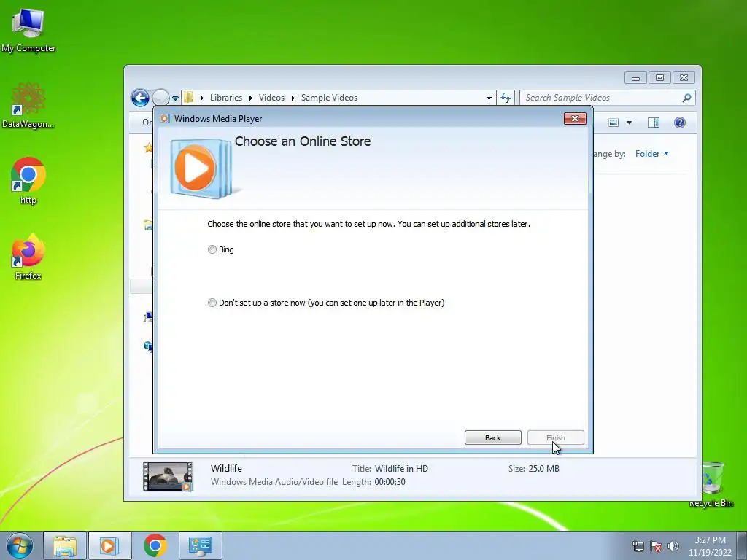This screenshot has height=560, width=747.
Task: Open My Computer desktop icon
Action: [x=28, y=29]
